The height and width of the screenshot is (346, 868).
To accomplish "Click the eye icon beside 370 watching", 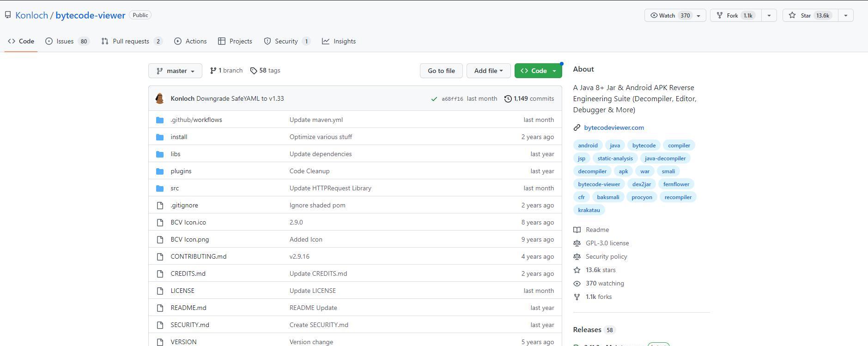I will [x=577, y=284].
